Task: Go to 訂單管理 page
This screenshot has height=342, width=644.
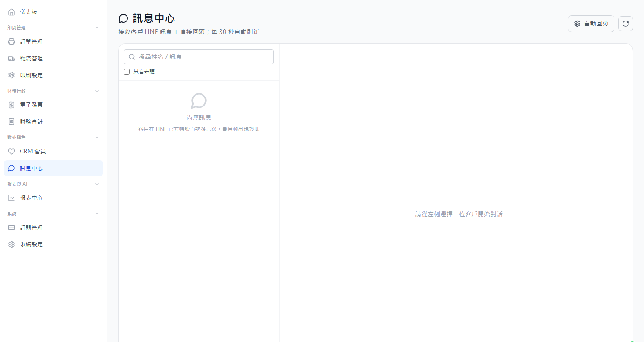Action: click(53, 42)
